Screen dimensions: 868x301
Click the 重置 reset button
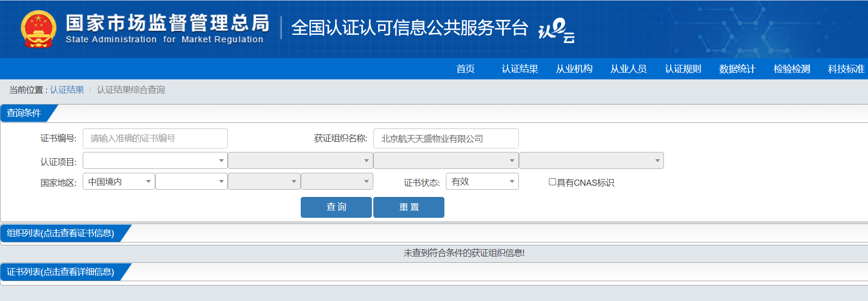(x=409, y=207)
